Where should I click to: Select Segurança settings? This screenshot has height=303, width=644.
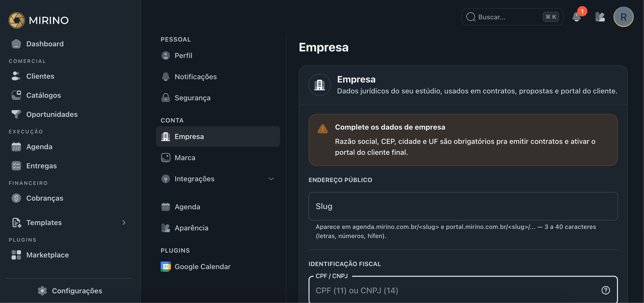tap(218, 98)
